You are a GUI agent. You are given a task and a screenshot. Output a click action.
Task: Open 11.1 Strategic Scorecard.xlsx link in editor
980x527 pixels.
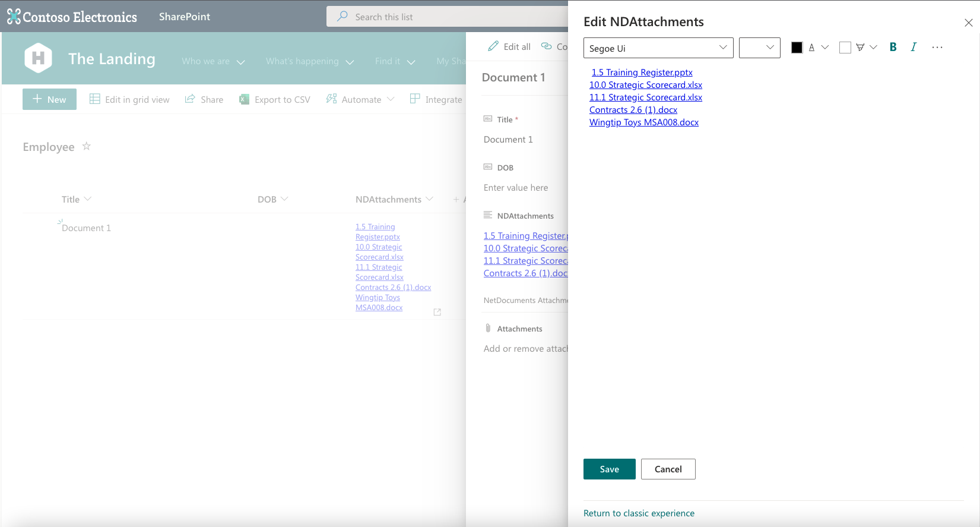pyautogui.click(x=645, y=97)
